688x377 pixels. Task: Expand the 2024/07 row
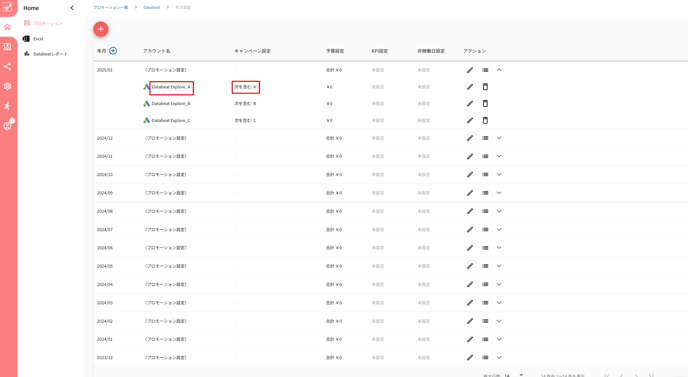click(x=499, y=230)
